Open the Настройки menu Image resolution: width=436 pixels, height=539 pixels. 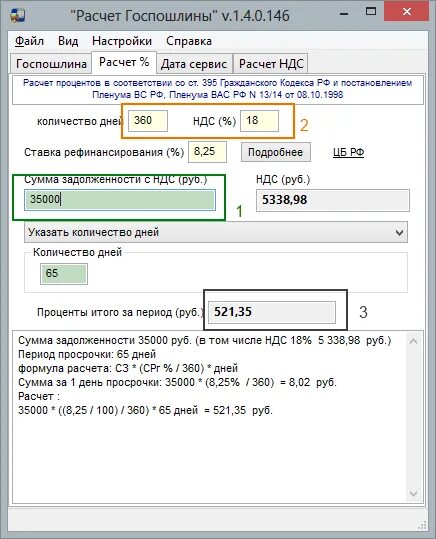click(x=122, y=41)
